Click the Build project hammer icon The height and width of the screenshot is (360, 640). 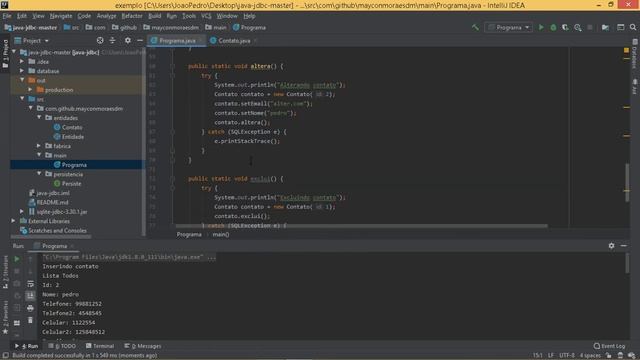coord(475,27)
